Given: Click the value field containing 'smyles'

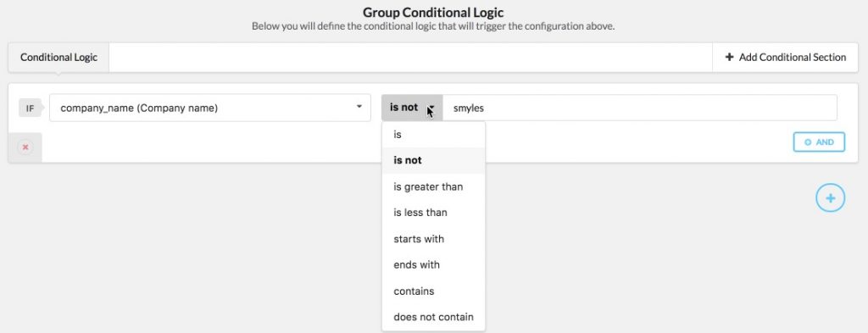Looking at the screenshot, I should pos(640,108).
